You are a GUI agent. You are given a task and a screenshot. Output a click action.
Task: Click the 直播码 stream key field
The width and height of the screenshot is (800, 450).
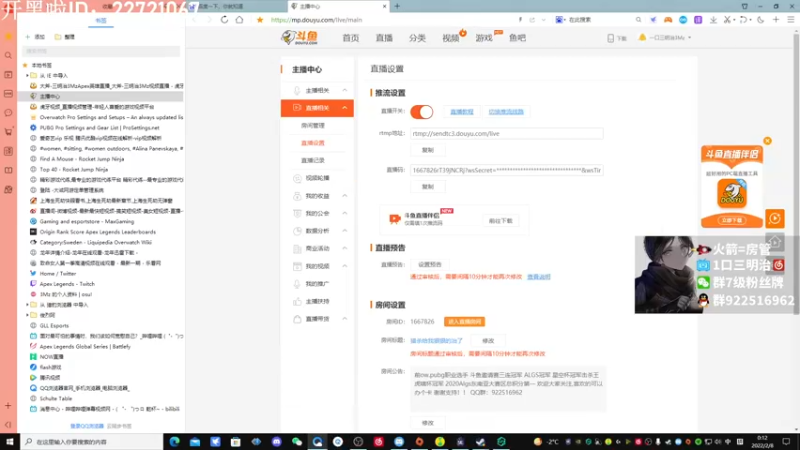pos(507,170)
